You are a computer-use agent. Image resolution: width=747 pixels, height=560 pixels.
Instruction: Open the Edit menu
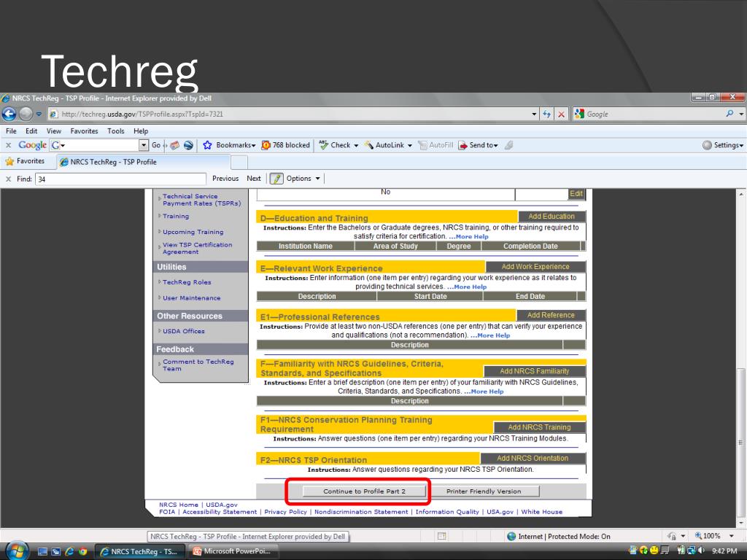tap(31, 131)
